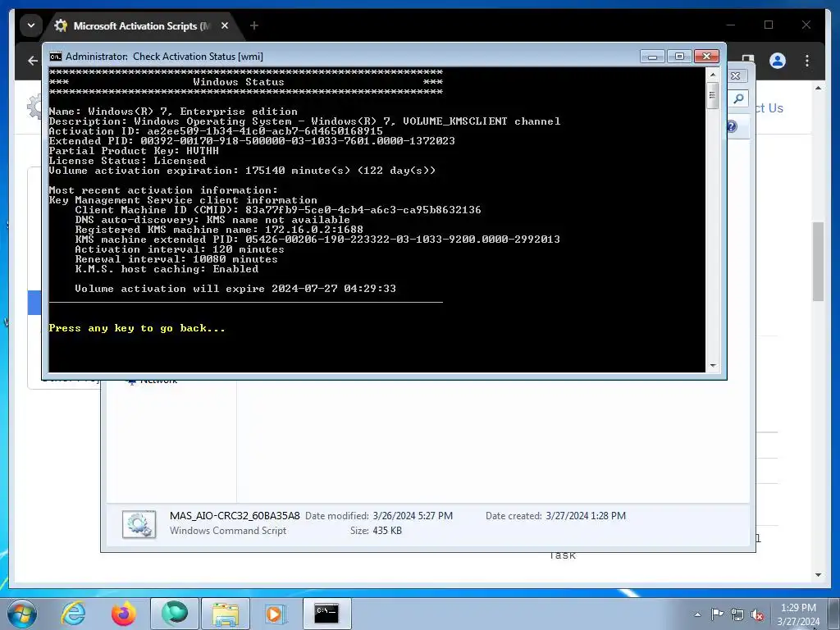840x630 pixels.
Task: Click the muted volume tray icon
Action: 757,614
